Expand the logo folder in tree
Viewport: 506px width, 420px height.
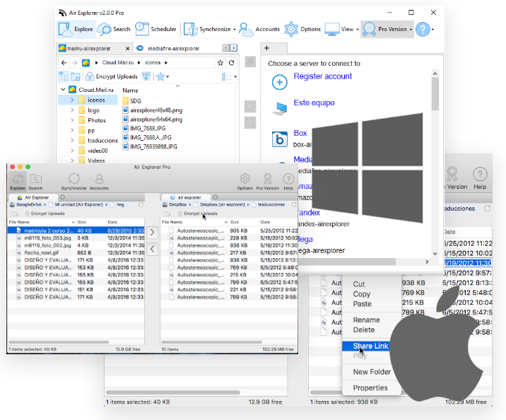pyautogui.click(x=72, y=110)
